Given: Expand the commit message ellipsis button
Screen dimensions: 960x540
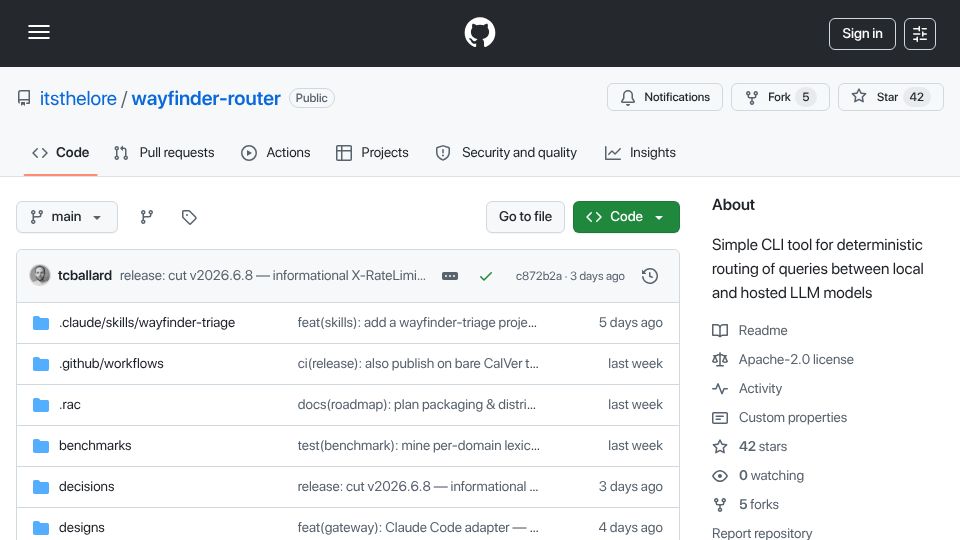Looking at the screenshot, I should (450, 276).
